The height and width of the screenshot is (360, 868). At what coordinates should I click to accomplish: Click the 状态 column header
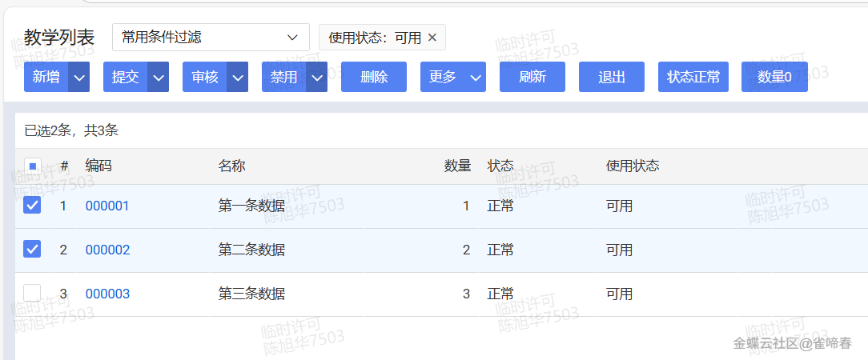point(500,166)
